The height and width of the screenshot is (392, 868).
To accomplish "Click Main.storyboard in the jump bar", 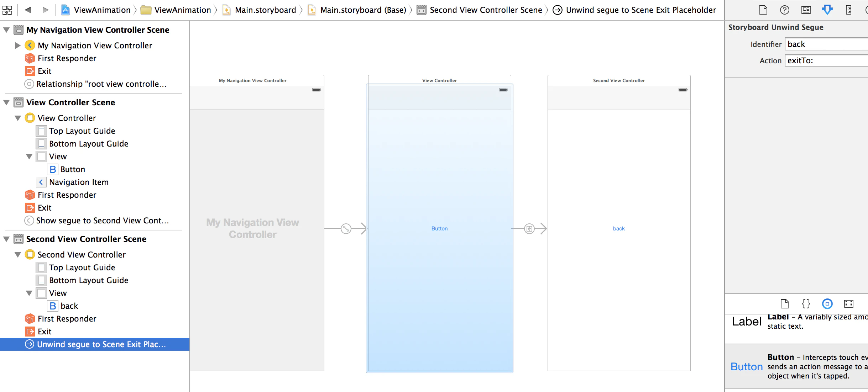I will coord(260,10).
